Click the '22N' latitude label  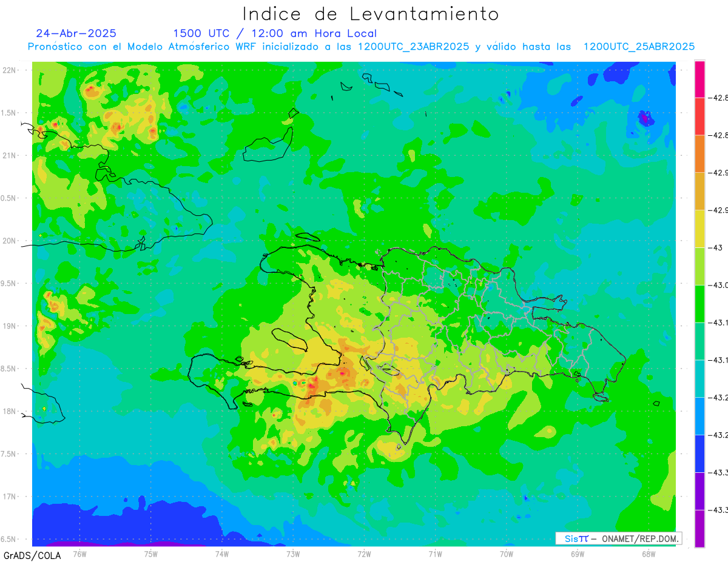point(9,70)
